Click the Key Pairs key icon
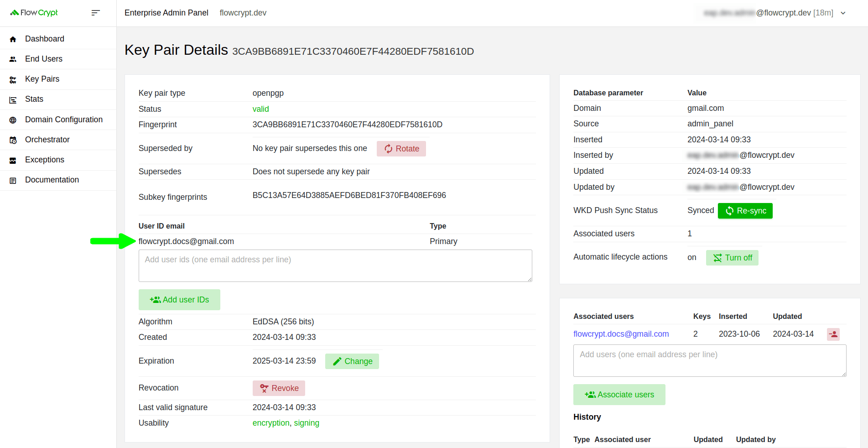Screen dimensions: 868x448 pos(13,80)
